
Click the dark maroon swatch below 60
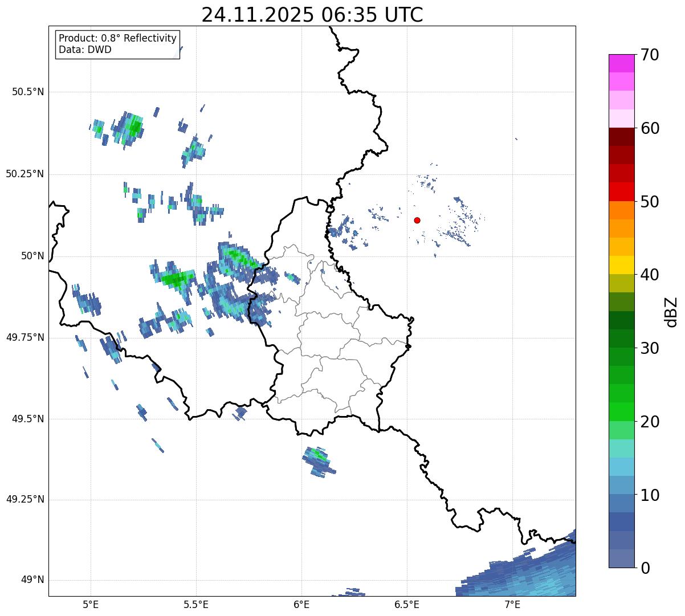point(621,137)
